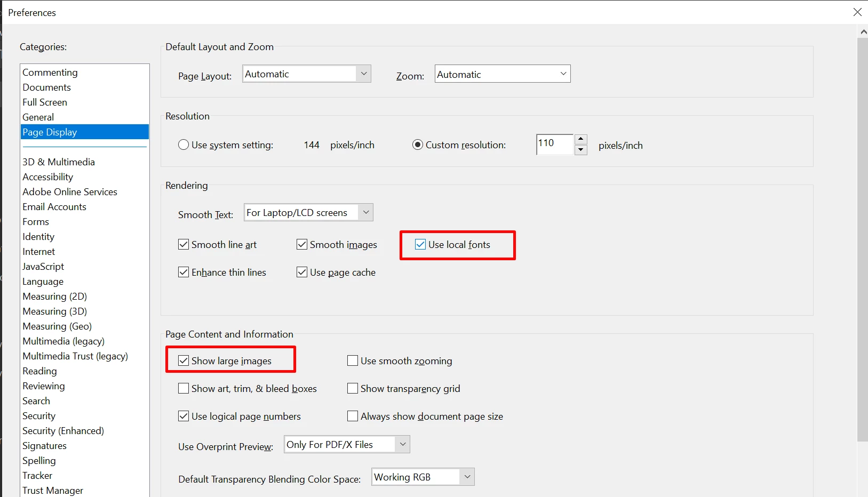Select Measuring (Geo) category
Image resolution: width=868 pixels, height=497 pixels.
[x=84, y=326]
